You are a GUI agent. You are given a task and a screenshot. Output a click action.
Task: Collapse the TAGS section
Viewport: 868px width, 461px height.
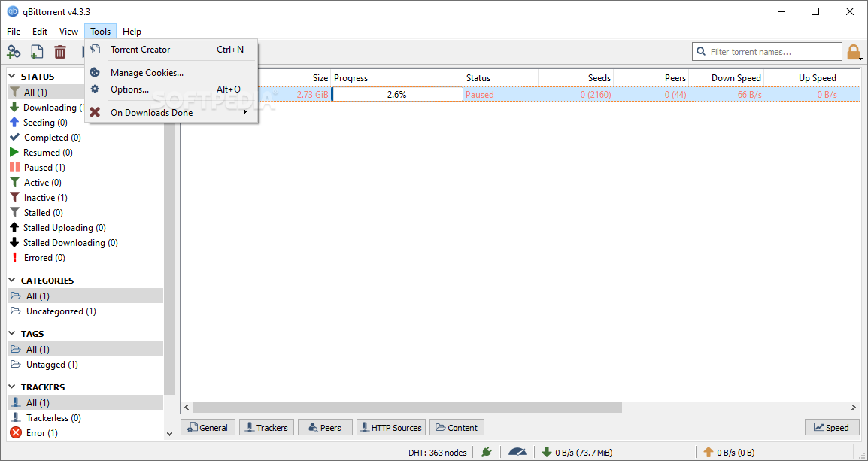pos(13,334)
